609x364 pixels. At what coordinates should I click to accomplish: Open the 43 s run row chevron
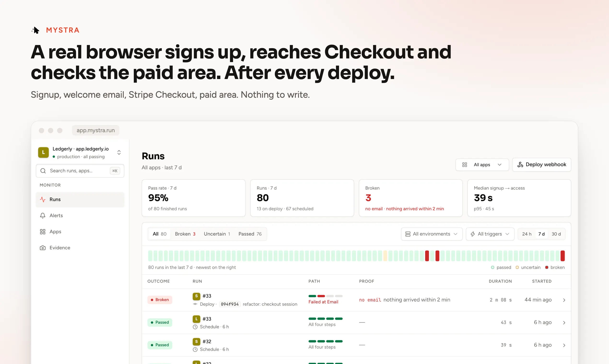coord(564,323)
